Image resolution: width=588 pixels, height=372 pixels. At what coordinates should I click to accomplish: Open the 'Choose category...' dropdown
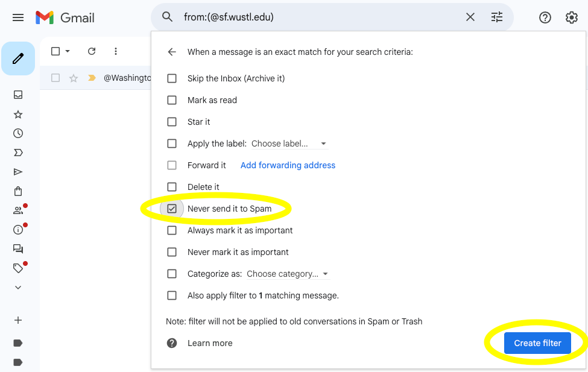pos(288,274)
